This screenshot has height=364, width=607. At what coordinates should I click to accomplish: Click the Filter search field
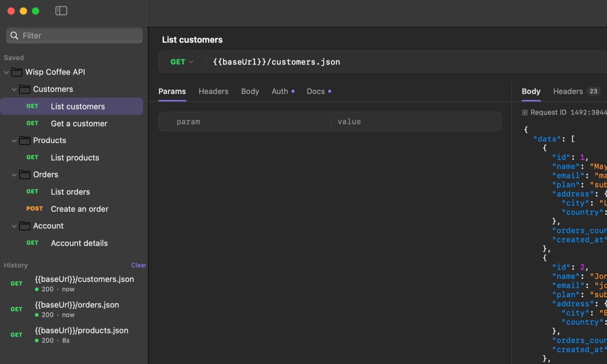(74, 36)
